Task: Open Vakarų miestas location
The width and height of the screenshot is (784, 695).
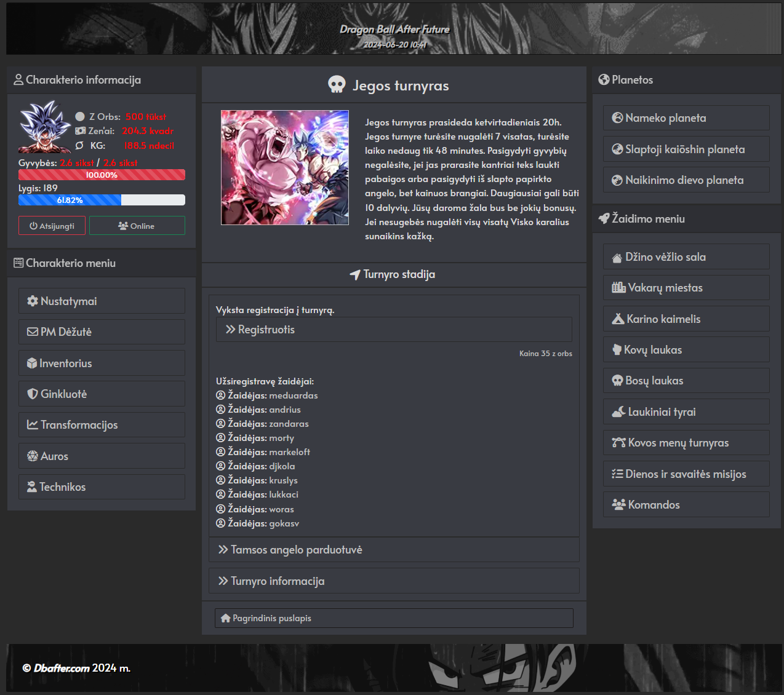Action: [686, 288]
